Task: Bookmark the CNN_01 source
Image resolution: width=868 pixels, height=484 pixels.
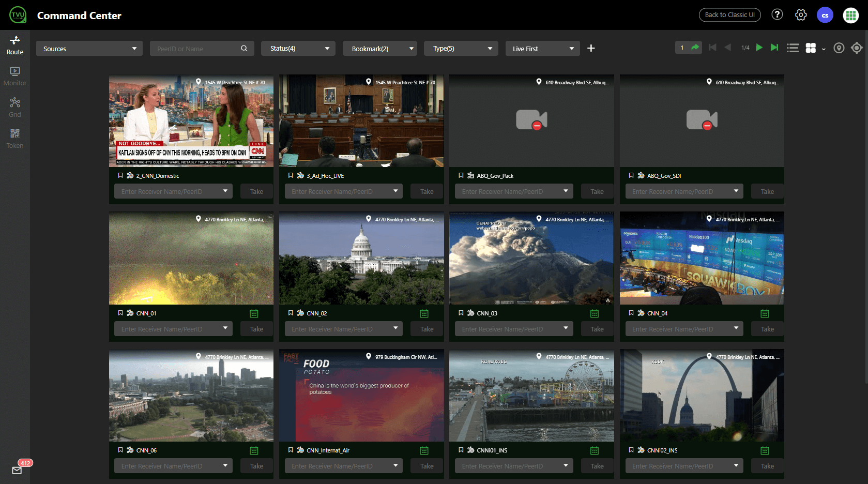Action: click(120, 313)
